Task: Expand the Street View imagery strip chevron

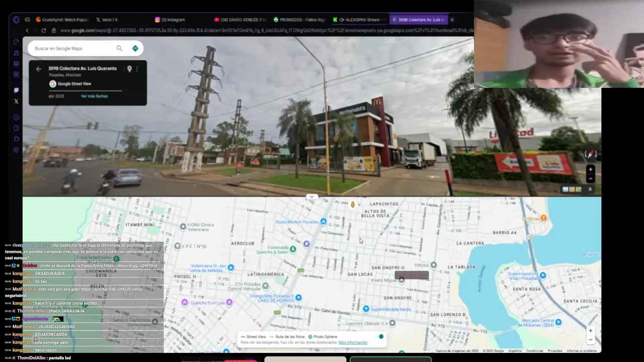Action: 590,190
